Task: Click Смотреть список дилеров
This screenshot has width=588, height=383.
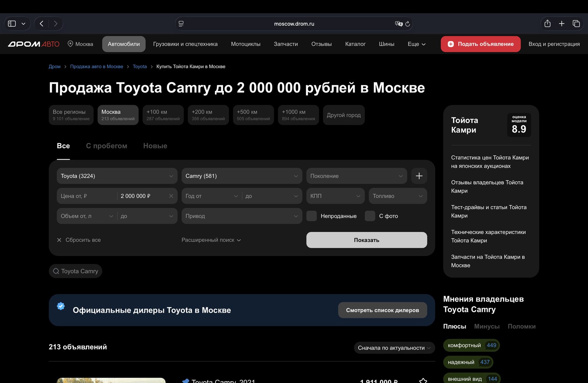Action: coord(383,310)
